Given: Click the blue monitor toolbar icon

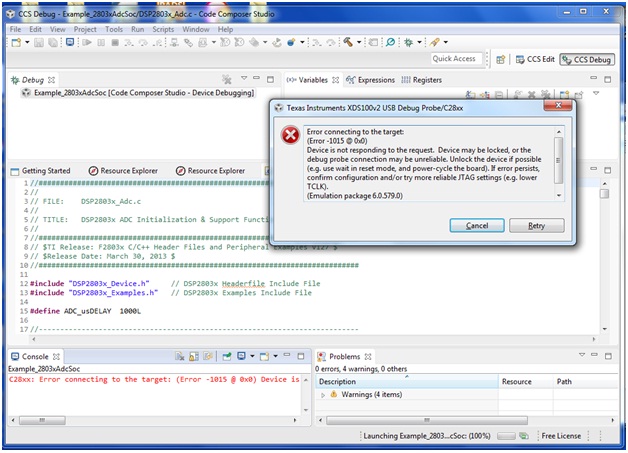Looking at the screenshot, I should (x=70, y=42).
